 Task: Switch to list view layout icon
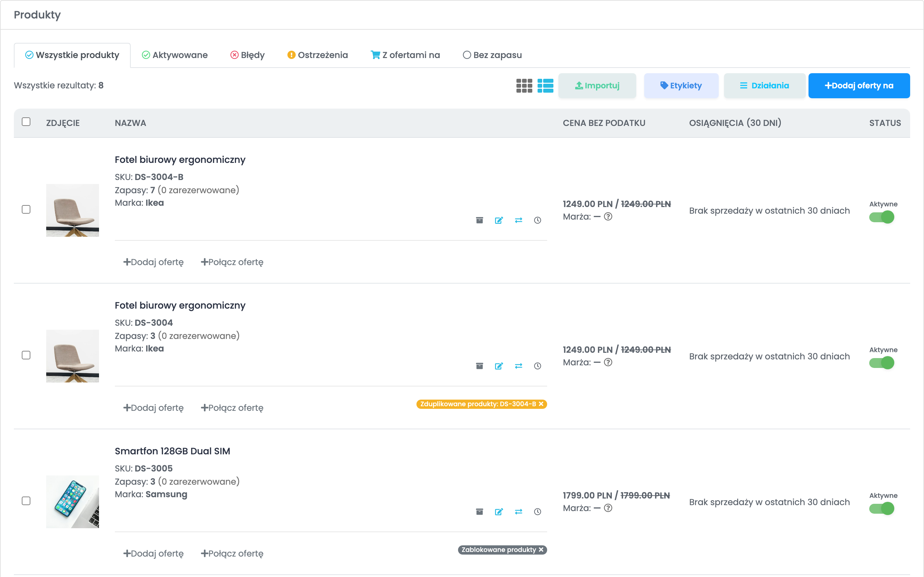545,86
